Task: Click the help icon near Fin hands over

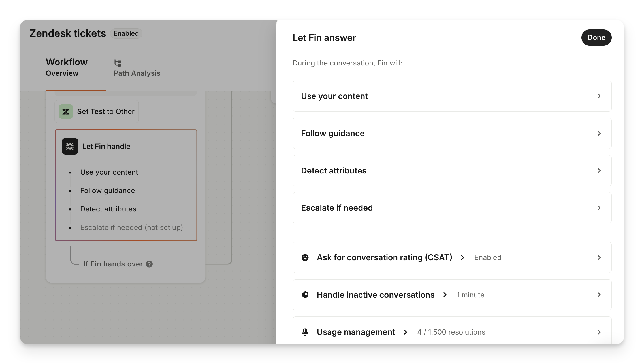Action: tap(149, 264)
